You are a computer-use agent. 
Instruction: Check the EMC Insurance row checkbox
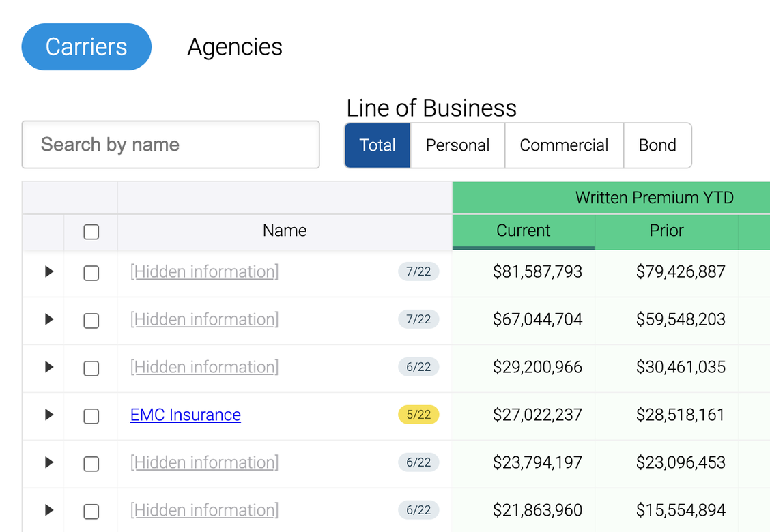pyautogui.click(x=91, y=416)
